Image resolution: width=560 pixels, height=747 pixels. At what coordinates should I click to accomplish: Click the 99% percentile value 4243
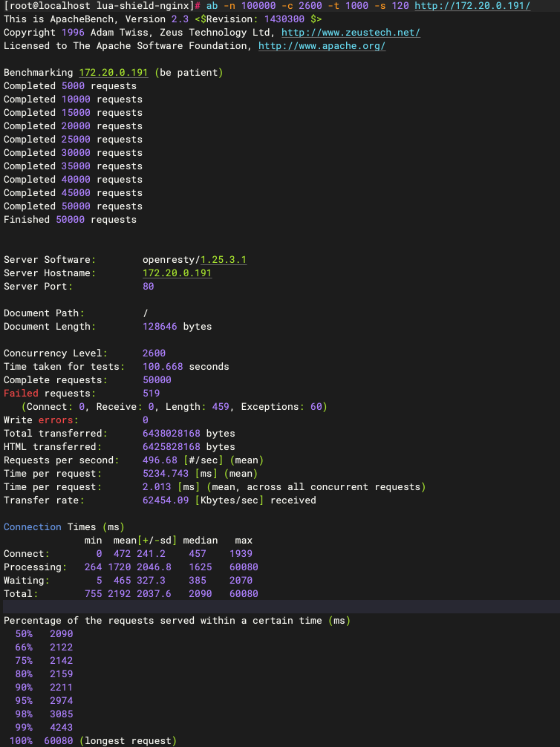coord(61,728)
